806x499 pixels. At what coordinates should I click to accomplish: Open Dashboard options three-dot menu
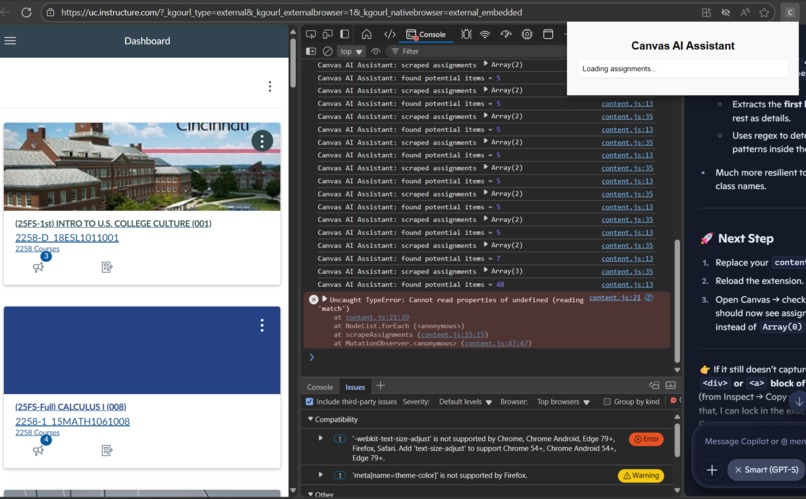(270, 86)
